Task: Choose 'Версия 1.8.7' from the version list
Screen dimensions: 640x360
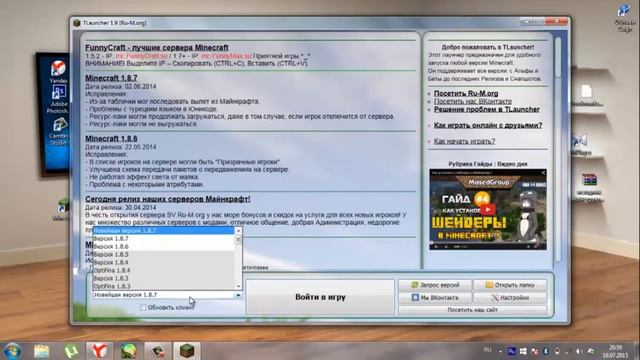Action: (163, 238)
